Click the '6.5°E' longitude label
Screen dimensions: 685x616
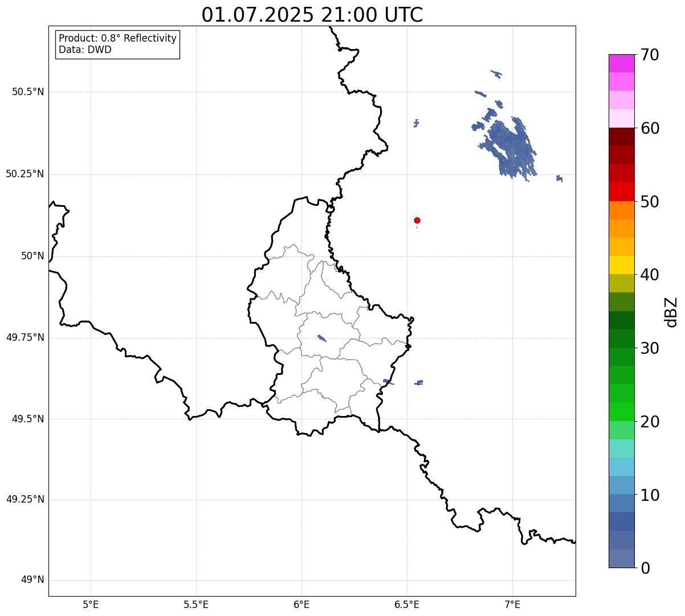click(x=407, y=604)
